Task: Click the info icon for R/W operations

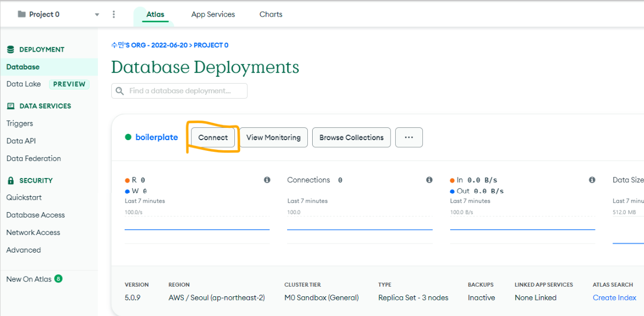Action: point(267,180)
